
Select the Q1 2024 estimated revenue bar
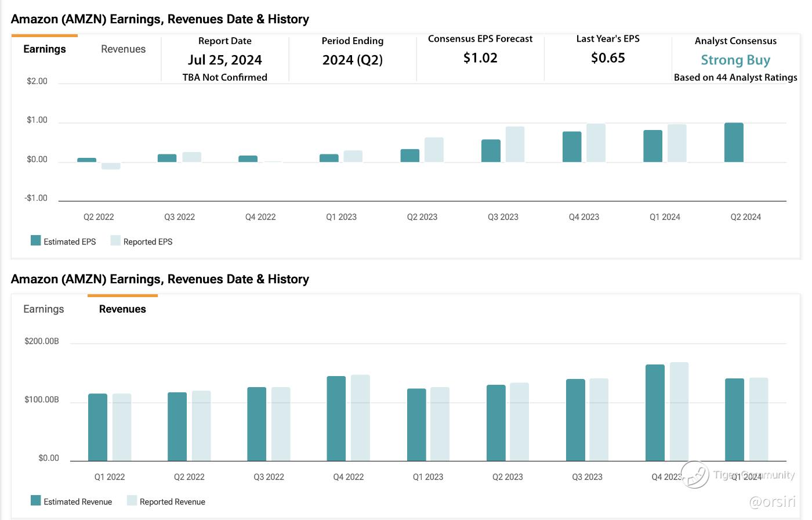click(x=734, y=420)
